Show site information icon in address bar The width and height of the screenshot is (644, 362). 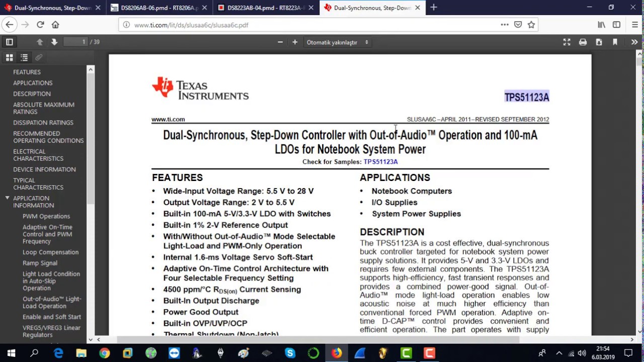pos(126,25)
